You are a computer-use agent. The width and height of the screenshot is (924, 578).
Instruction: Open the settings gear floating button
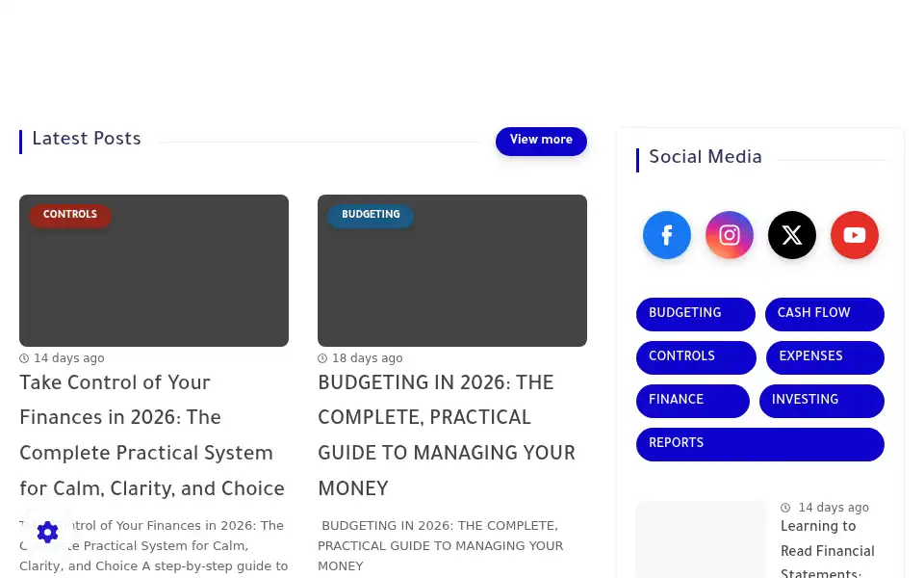click(x=48, y=532)
